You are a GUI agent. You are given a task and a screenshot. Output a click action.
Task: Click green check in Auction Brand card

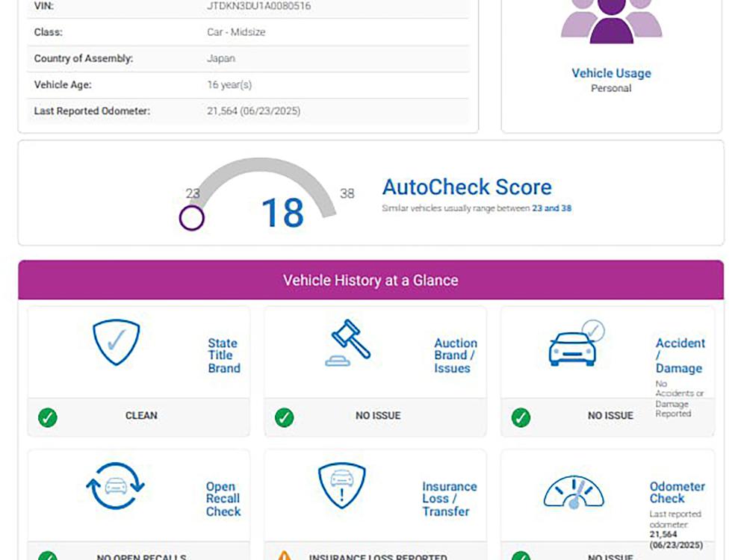click(284, 417)
